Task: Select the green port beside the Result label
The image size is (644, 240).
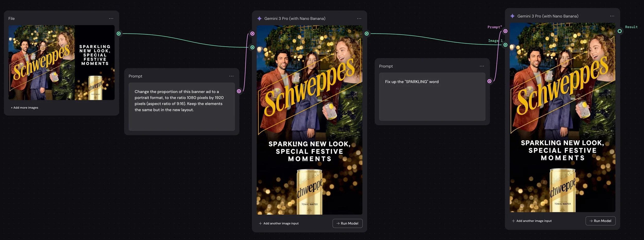Action: 620,31
